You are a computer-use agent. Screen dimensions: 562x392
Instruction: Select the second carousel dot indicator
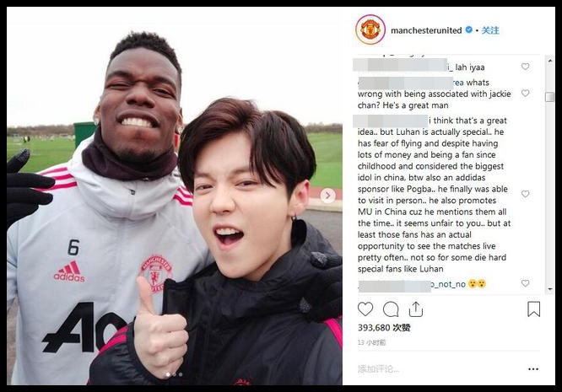(x=174, y=374)
